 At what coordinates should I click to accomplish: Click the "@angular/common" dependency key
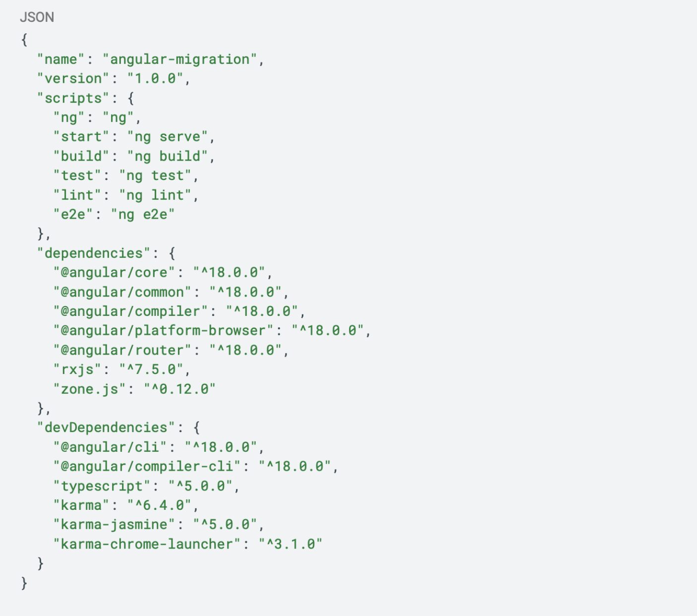click(x=122, y=292)
